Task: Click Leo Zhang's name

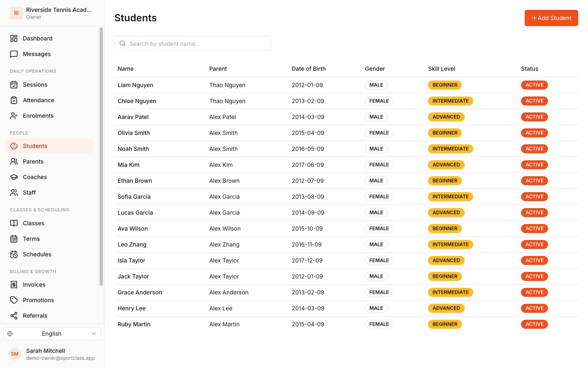Action: 132,245
